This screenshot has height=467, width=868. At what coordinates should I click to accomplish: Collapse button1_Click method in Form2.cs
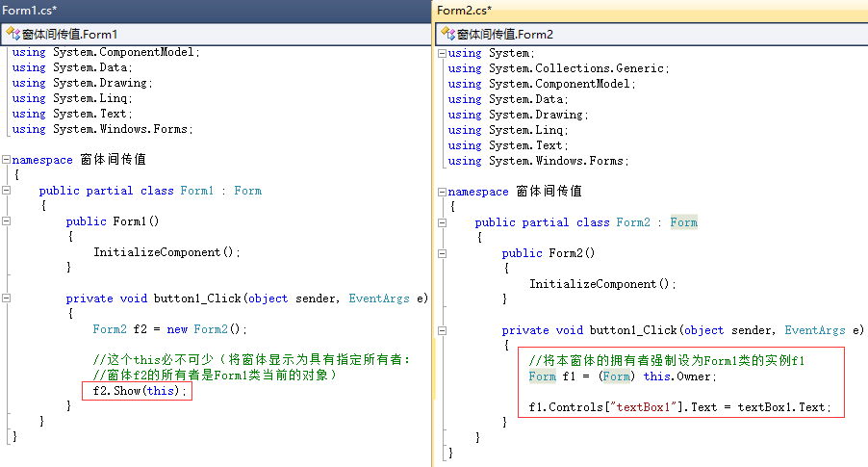(x=442, y=330)
